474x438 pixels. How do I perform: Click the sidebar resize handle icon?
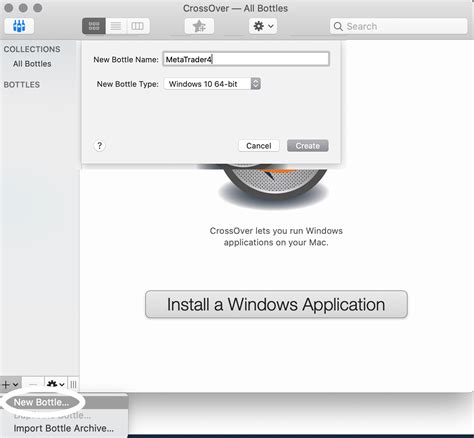click(x=73, y=384)
